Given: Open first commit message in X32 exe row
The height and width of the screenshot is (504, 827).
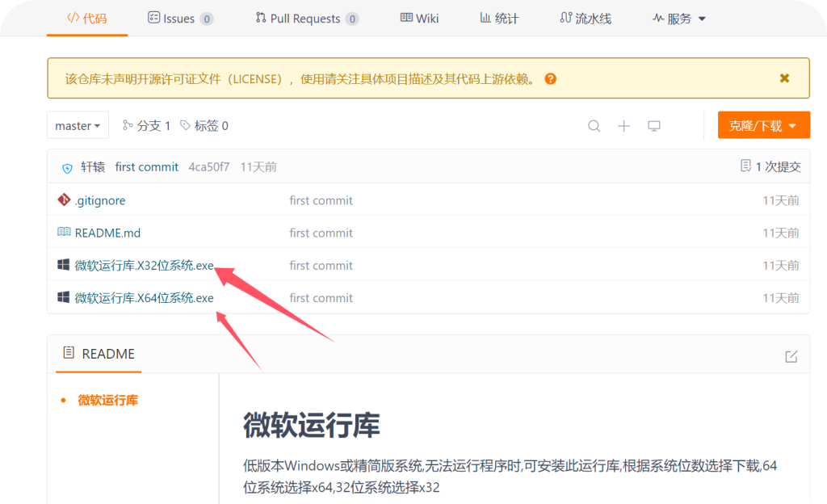Looking at the screenshot, I should [321, 266].
